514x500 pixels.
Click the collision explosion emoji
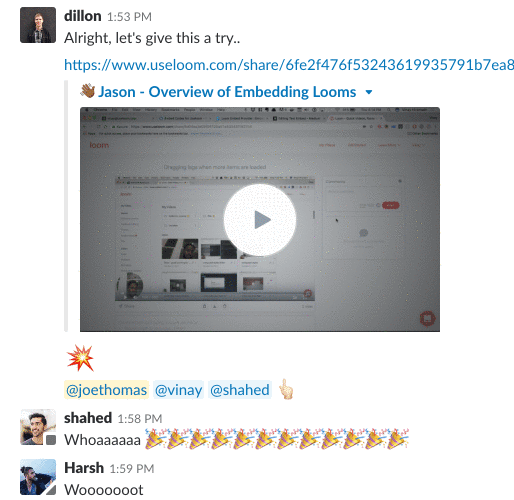(80, 358)
